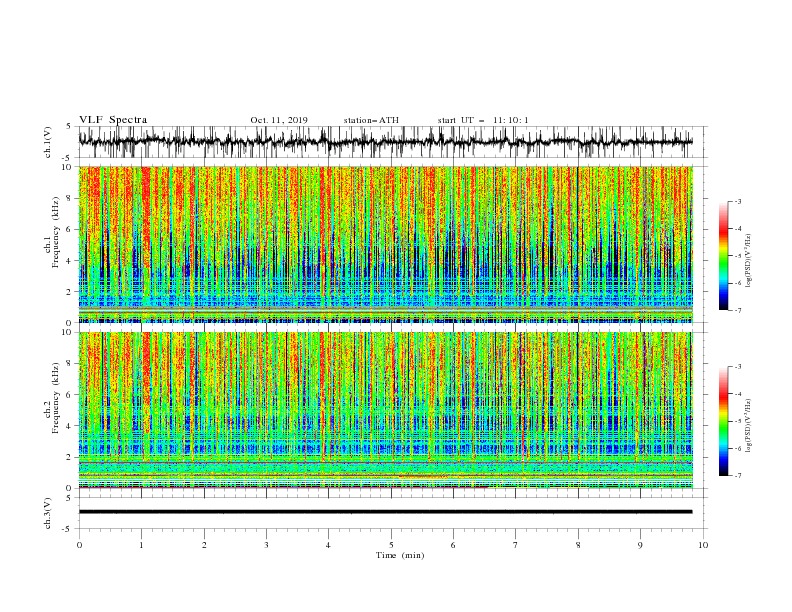
Task: Click the "ch.3(V)" axis label
Action: pos(48,513)
